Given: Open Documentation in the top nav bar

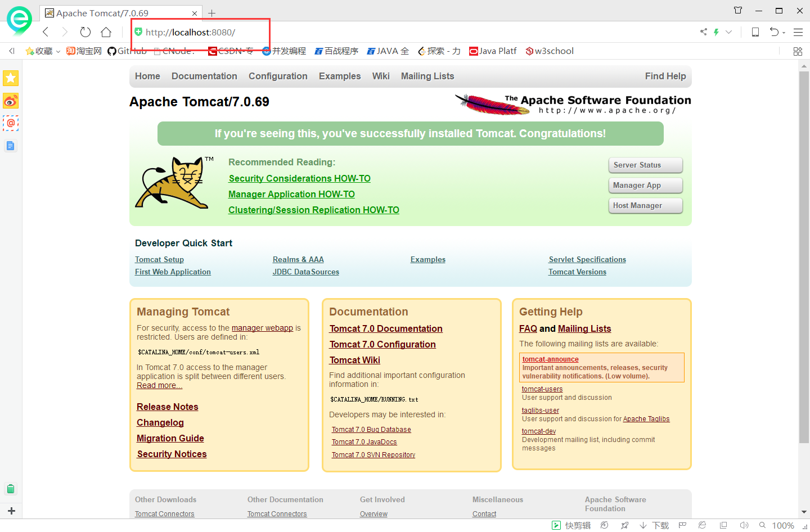Looking at the screenshot, I should coord(204,76).
